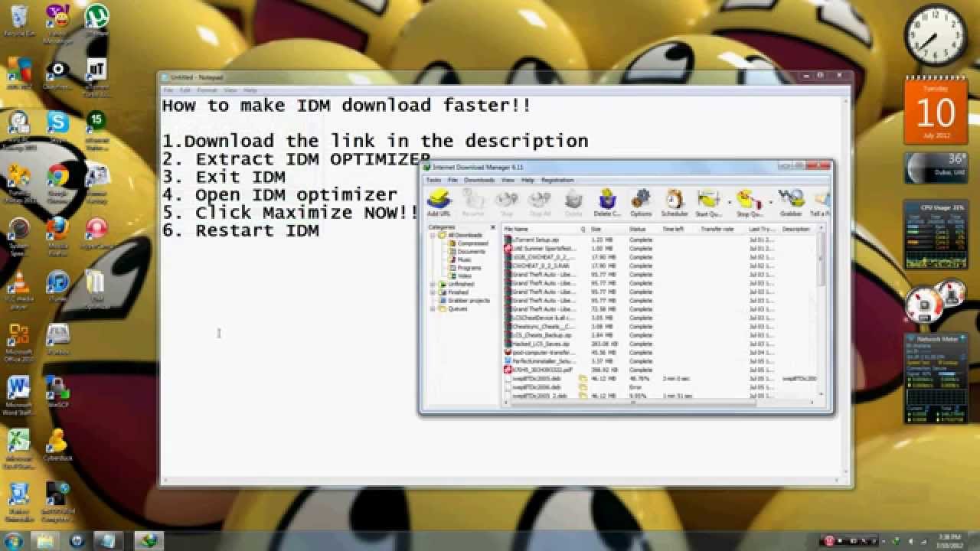980x551 pixels.
Task: Open Microsoft Word desktop shortcut
Action: point(18,394)
